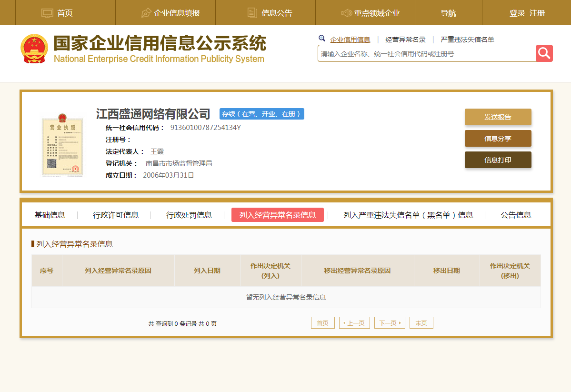Switch to the 基础信息 tab
This screenshot has width=571, height=392.
(x=50, y=215)
